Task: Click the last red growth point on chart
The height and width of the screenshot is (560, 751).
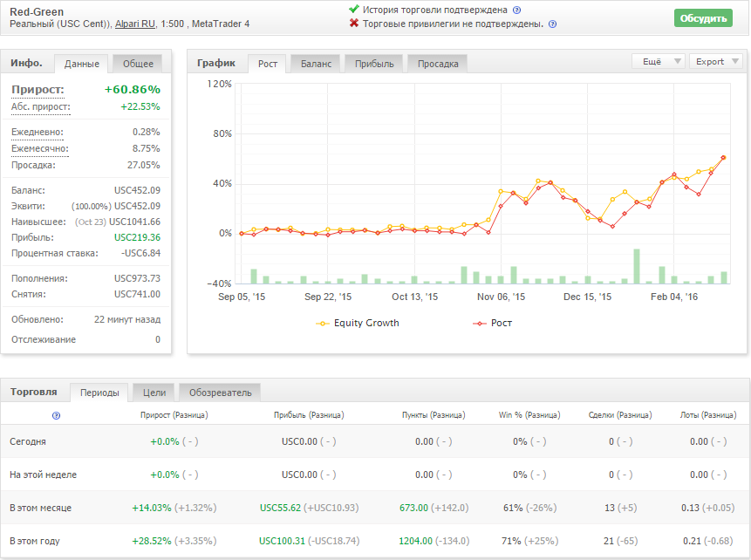Action: tap(723, 158)
